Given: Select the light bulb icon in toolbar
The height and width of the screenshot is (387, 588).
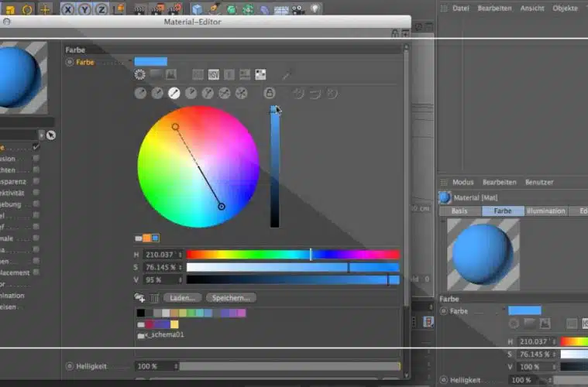Looking at the screenshot, I should [315, 9].
